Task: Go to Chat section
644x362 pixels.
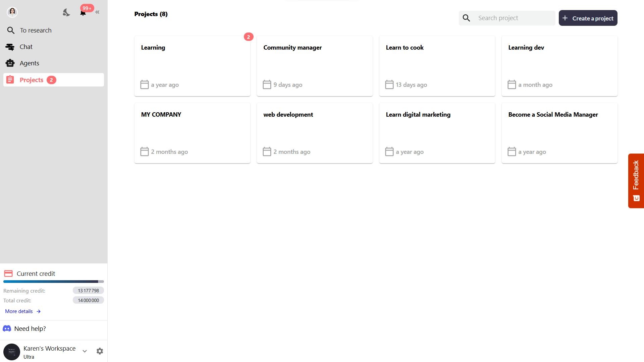Action: [26, 47]
